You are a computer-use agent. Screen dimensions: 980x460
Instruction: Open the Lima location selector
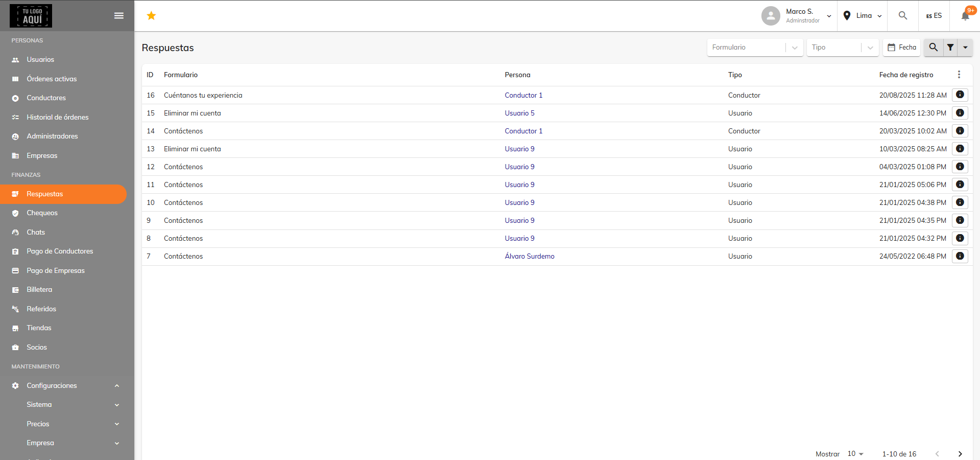pos(863,16)
